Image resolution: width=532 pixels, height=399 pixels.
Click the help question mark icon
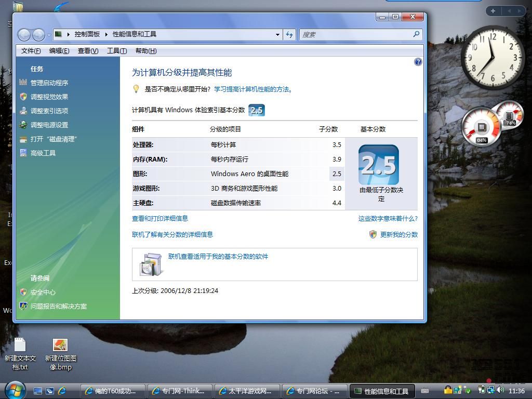tap(418, 62)
